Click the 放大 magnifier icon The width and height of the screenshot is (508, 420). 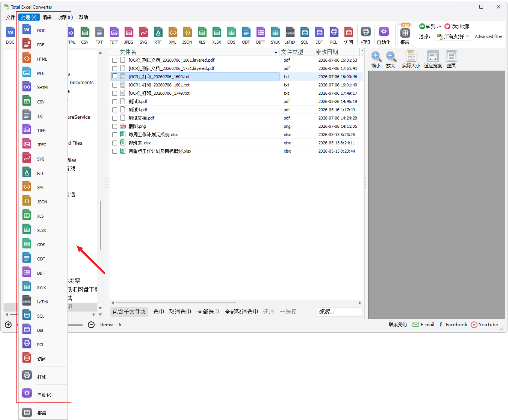[391, 59]
